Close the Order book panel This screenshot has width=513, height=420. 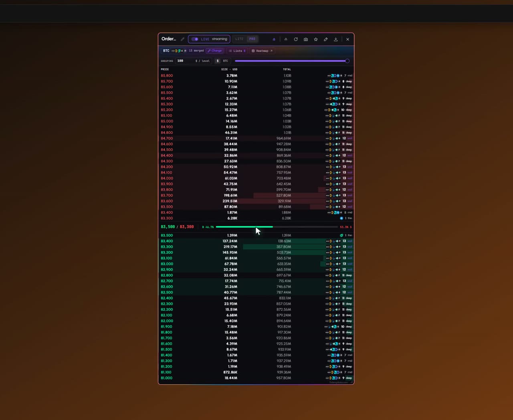coord(347,39)
